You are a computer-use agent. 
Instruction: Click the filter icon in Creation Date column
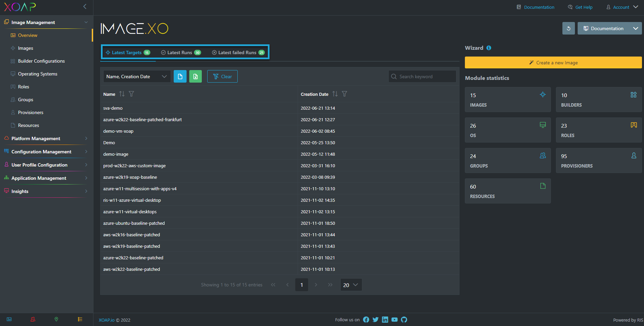pos(344,94)
